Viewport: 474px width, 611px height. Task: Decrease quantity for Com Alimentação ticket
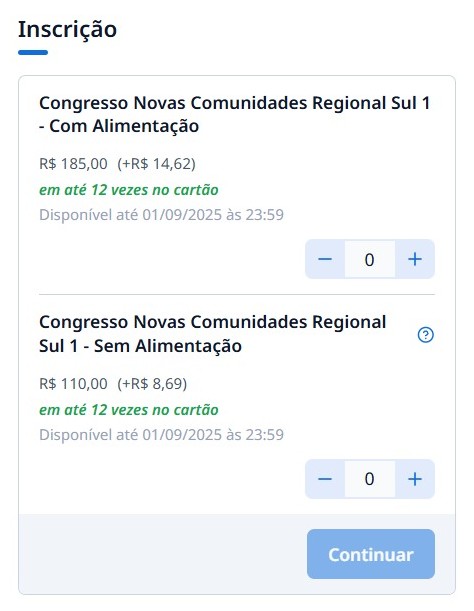325,259
